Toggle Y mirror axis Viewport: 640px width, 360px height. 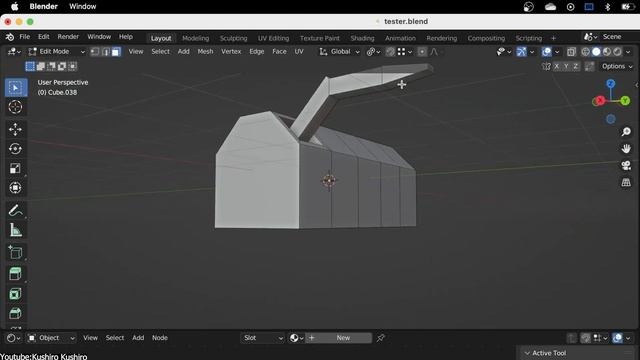(566, 66)
